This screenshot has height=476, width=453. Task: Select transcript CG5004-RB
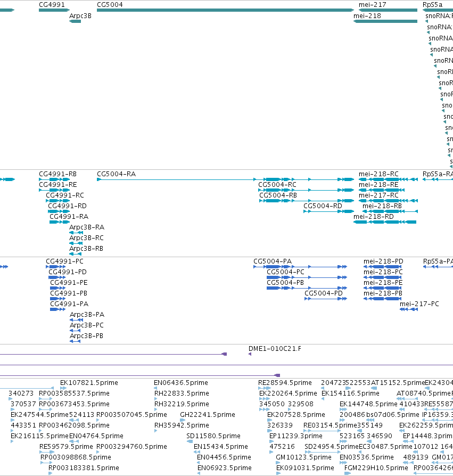point(278,195)
